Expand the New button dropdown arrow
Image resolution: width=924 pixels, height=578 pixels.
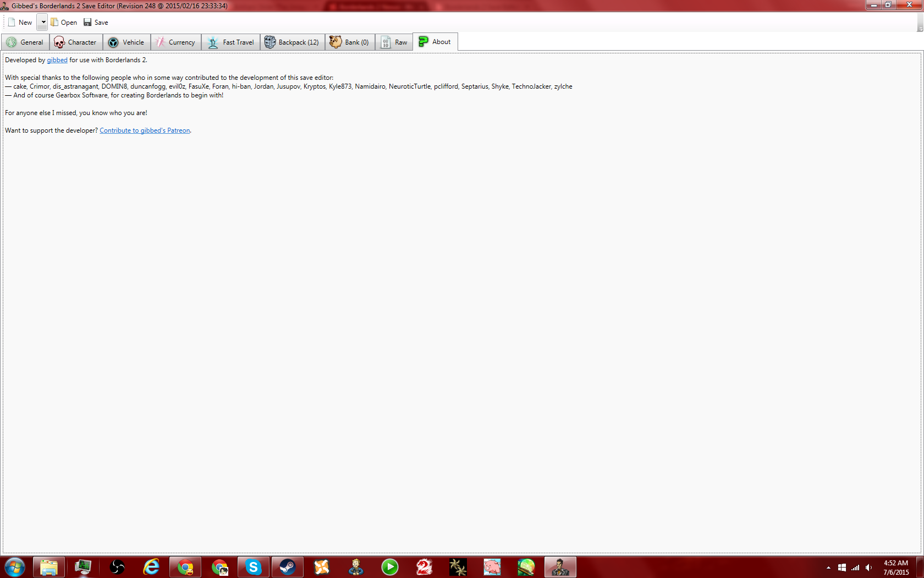pyautogui.click(x=43, y=23)
